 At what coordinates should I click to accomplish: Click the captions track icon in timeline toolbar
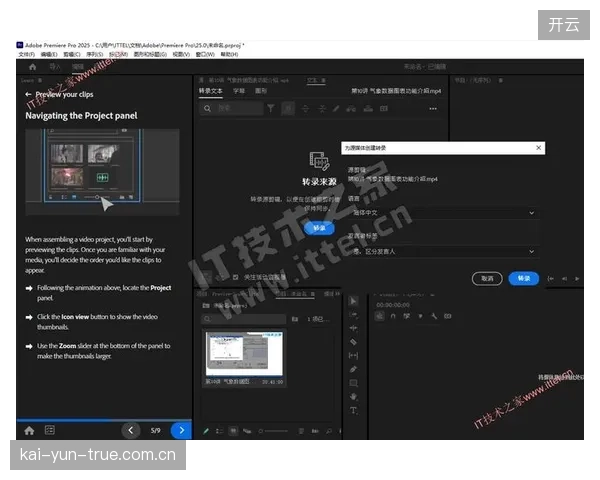447,316
